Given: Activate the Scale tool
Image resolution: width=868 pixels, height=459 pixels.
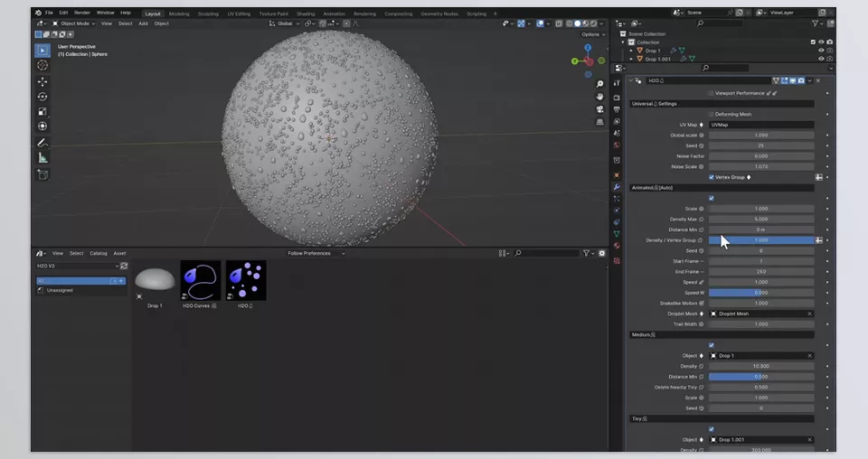Looking at the screenshot, I should 42,112.
